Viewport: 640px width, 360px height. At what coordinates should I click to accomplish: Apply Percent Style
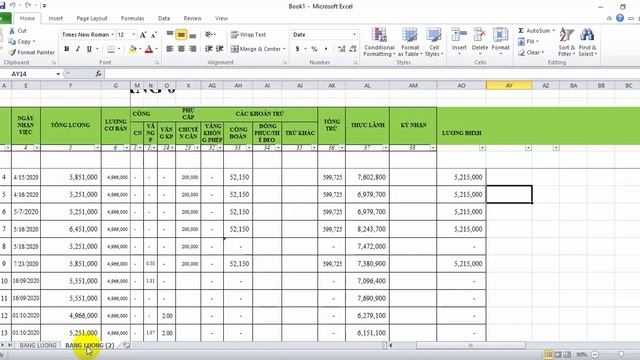click(x=314, y=49)
